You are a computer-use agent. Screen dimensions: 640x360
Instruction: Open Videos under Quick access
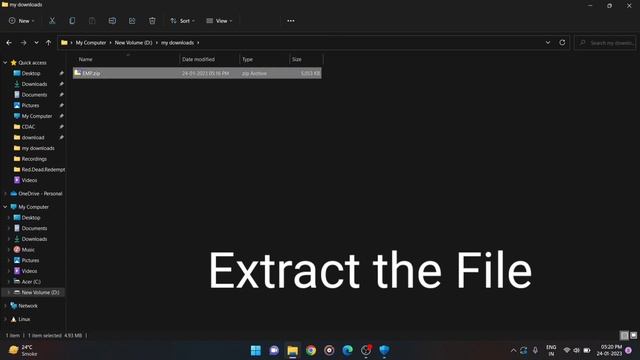point(29,180)
